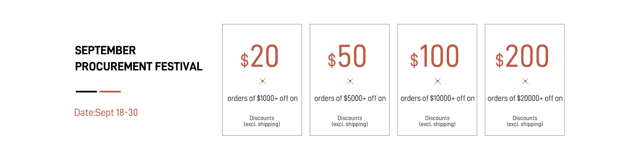This screenshot has height=156, width=644.
Task: Select the $20 discount amount
Action: 260,56
